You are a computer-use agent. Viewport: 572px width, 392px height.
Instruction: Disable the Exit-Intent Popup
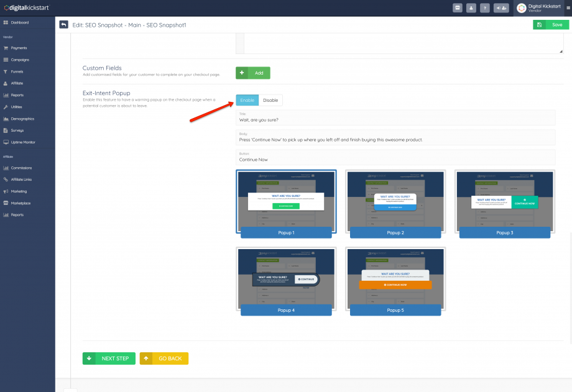tap(270, 100)
